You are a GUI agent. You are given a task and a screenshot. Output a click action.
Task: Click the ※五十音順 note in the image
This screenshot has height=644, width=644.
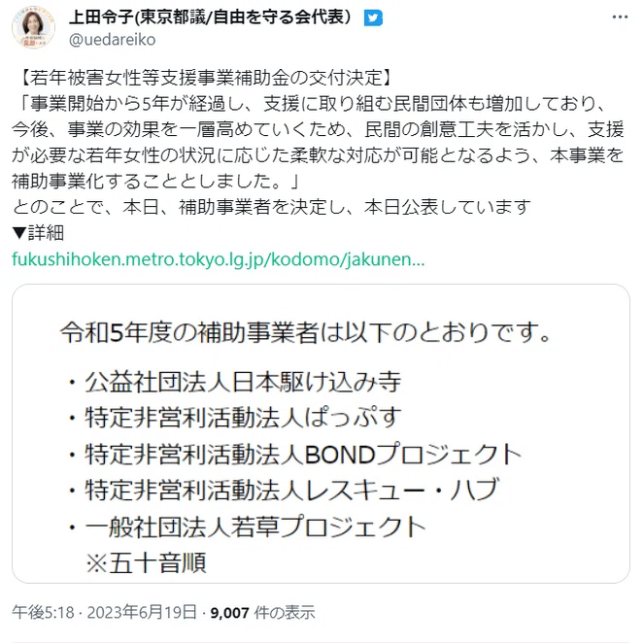[x=147, y=562]
